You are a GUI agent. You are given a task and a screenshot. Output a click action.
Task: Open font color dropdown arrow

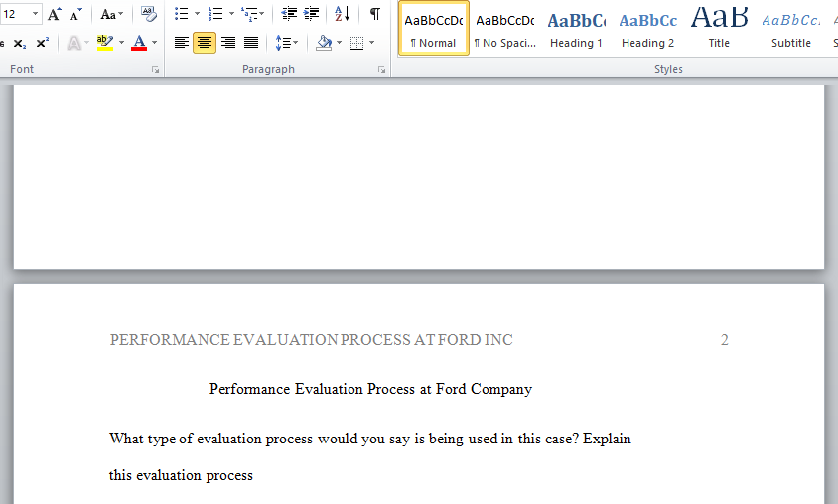coord(155,43)
